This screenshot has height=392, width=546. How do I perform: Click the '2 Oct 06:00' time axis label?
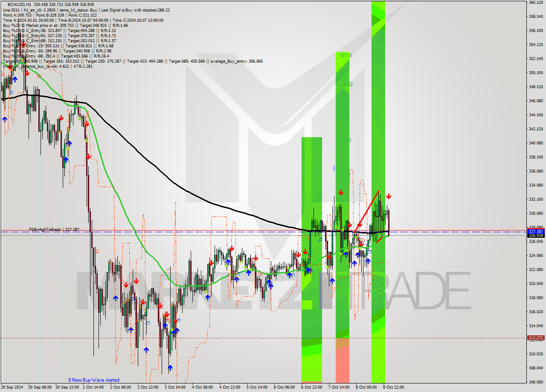120,387
